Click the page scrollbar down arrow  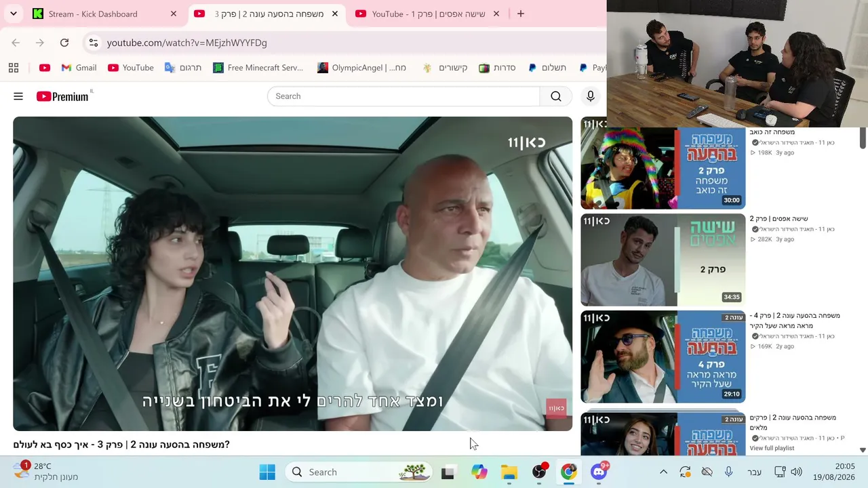point(863,449)
